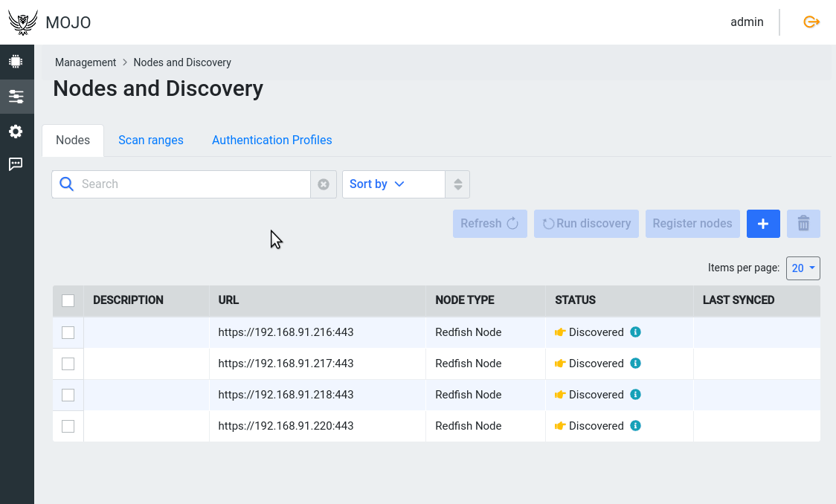The image size is (836, 504).
Task: Add a new node with the blue plus button
Action: [763, 223]
